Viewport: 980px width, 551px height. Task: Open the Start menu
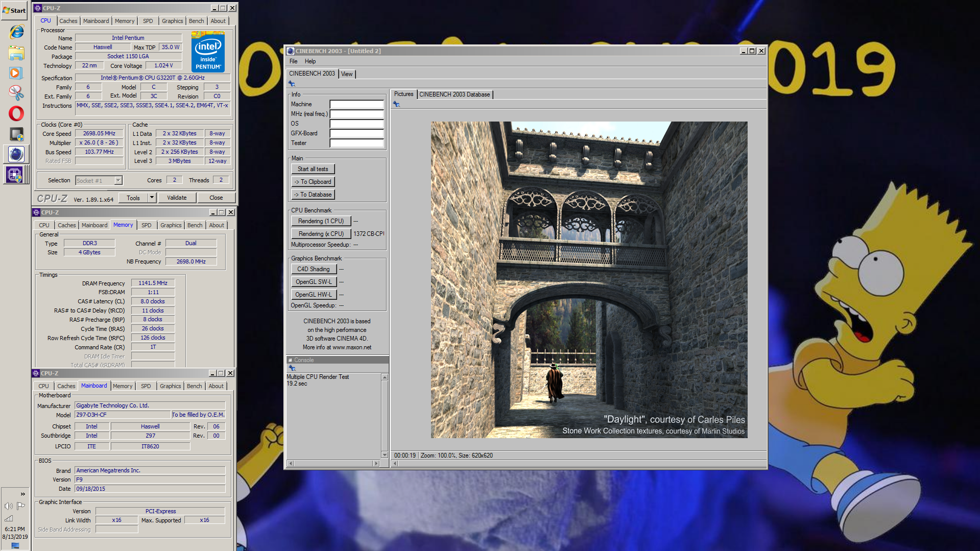click(x=14, y=10)
